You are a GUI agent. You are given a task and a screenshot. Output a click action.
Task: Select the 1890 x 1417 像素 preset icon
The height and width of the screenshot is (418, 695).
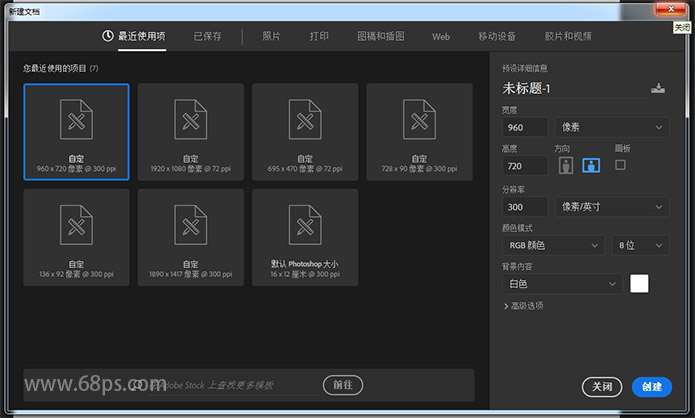click(x=190, y=226)
